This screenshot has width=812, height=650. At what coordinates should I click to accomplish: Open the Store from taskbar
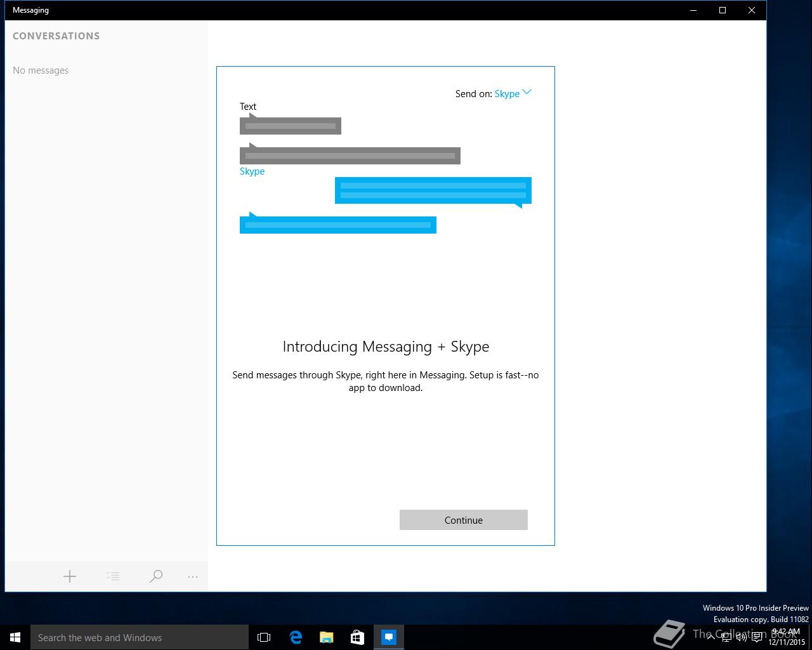[x=358, y=637]
